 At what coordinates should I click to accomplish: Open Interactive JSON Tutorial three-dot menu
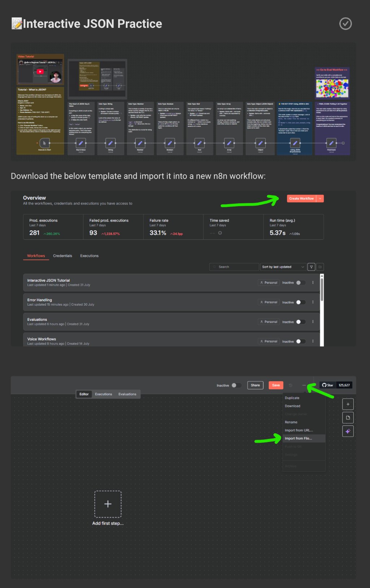tap(313, 282)
